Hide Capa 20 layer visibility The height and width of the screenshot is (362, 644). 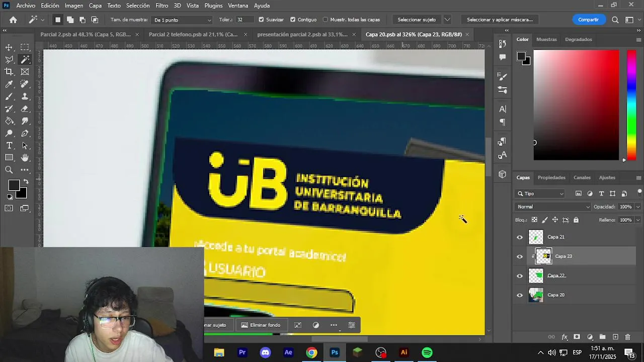point(520,295)
